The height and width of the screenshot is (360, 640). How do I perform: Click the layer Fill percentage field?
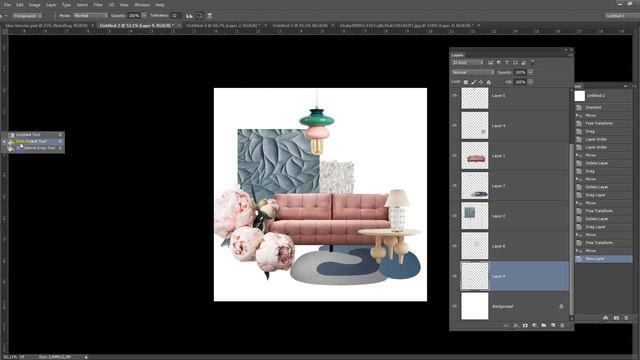(520, 82)
